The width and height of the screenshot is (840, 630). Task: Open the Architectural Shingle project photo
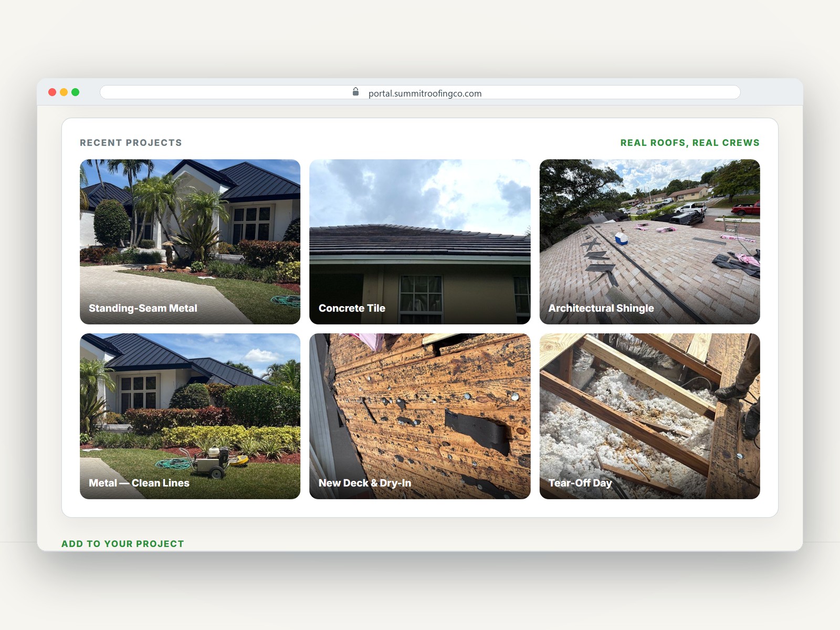click(x=650, y=241)
